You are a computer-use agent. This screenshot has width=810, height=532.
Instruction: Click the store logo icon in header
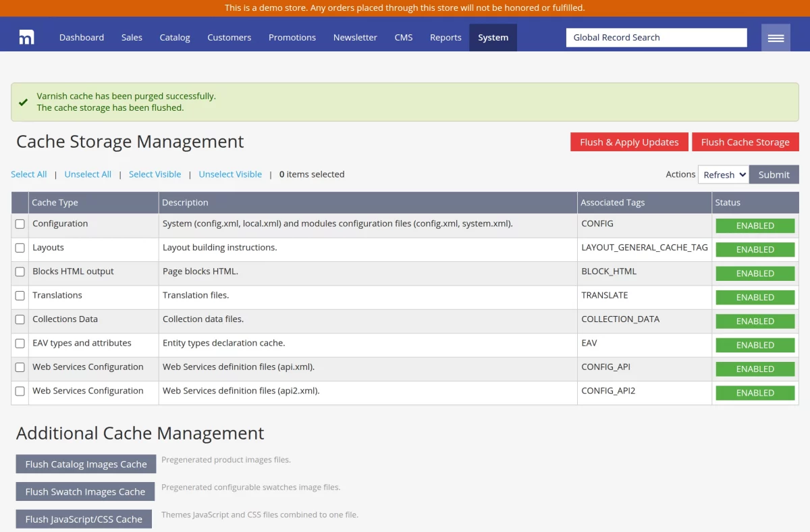click(x=26, y=38)
